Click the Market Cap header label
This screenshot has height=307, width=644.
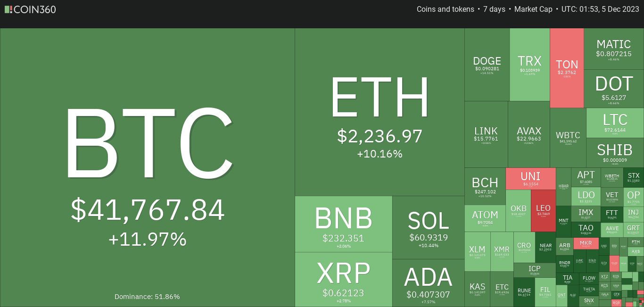point(533,9)
